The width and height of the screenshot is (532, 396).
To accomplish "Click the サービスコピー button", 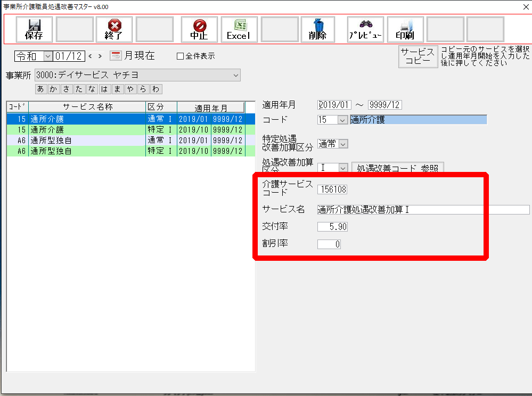I will pos(418,56).
